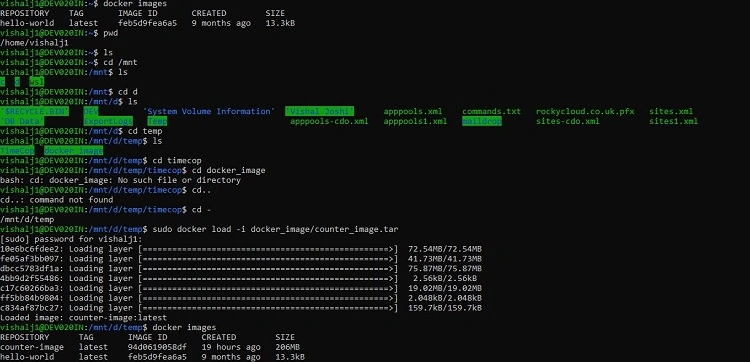
Task: Select the '[sudo] password for vishalj1:' prompt
Action: click(71, 239)
